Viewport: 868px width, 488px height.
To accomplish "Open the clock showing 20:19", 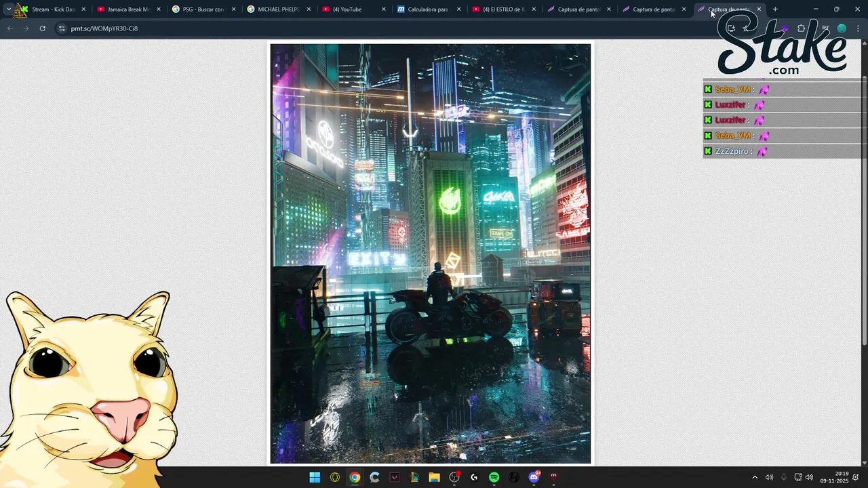I will [834, 477].
